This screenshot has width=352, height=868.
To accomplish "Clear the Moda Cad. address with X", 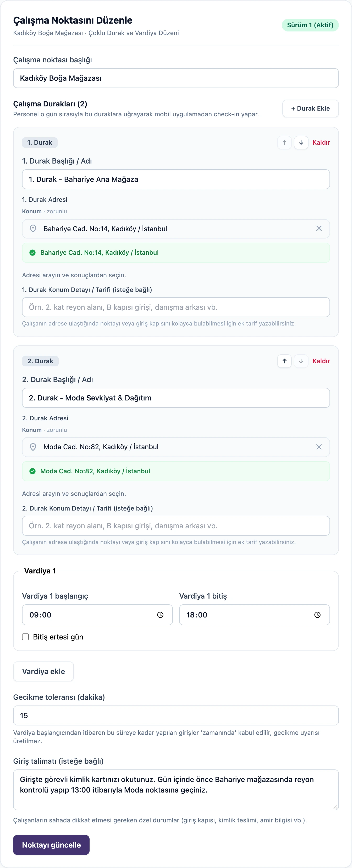I will (319, 447).
